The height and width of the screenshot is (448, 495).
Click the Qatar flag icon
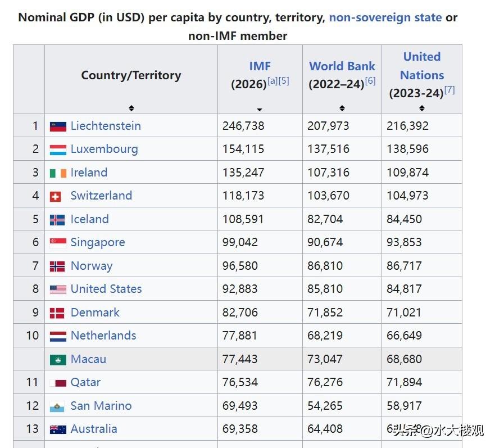point(58,382)
